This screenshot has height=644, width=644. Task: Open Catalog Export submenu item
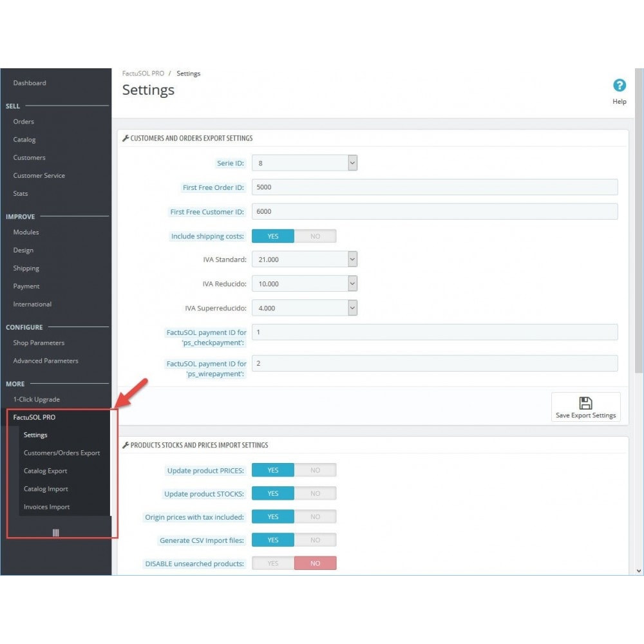[x=45, y=471]
